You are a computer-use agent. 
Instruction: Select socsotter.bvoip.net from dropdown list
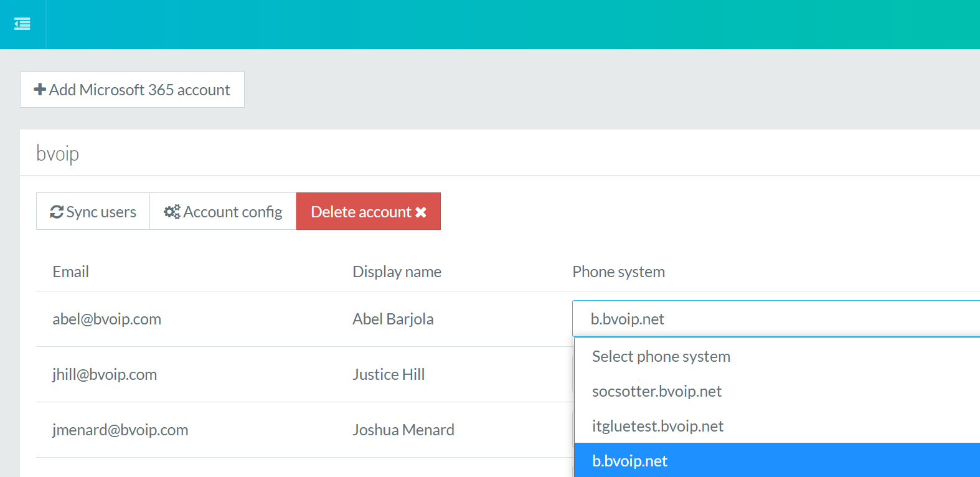[x=777, y=391]
